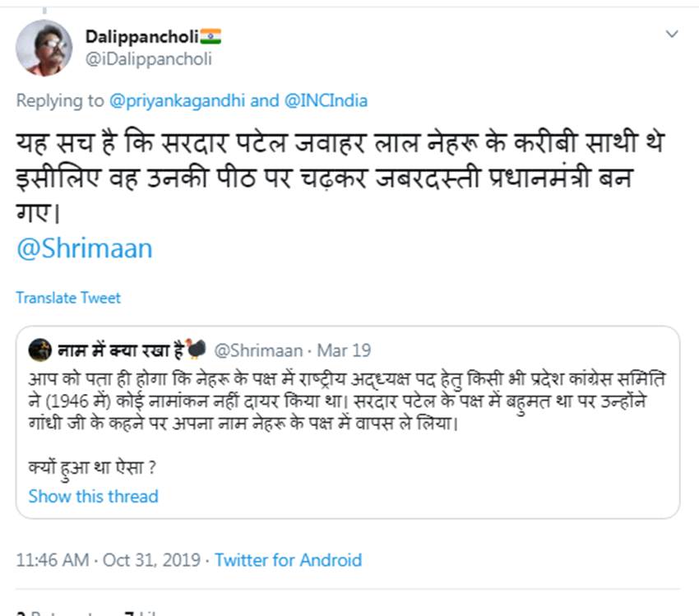Open the tweet options chevron menu

click(672, 35)
